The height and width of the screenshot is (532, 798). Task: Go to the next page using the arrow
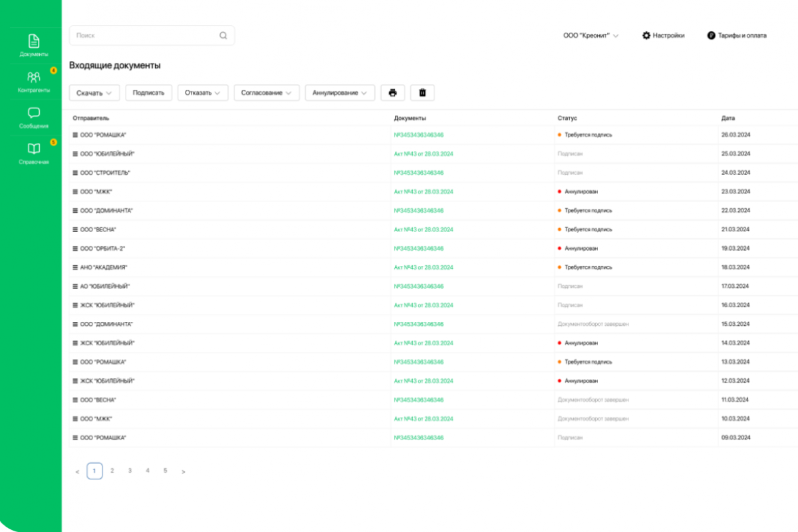click(x=184, y=471)
